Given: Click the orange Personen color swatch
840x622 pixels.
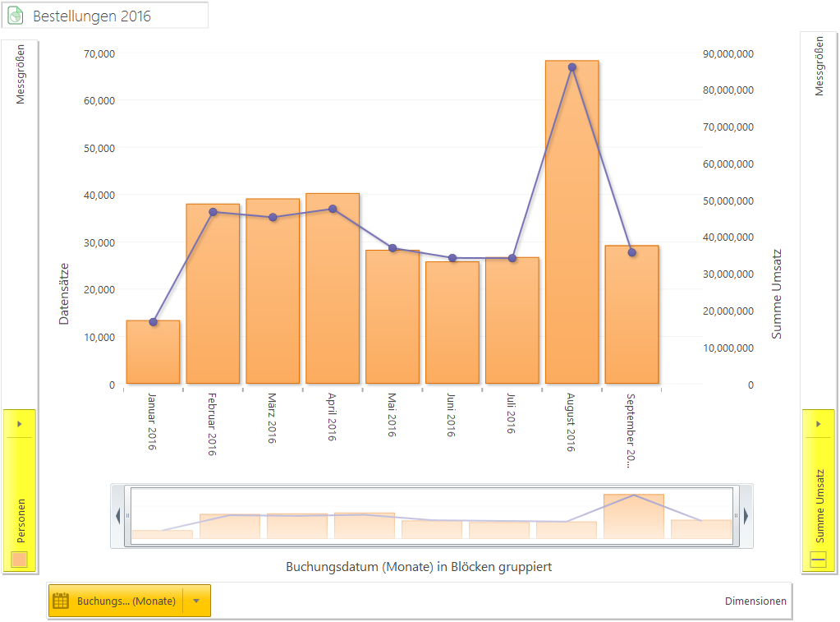Looking at the screenshot, I should (x=19, y=560).
